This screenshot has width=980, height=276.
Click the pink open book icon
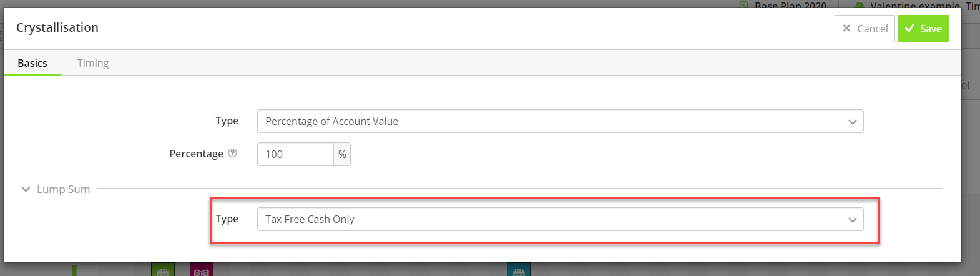pyautogui.click(x=201, y=270)
